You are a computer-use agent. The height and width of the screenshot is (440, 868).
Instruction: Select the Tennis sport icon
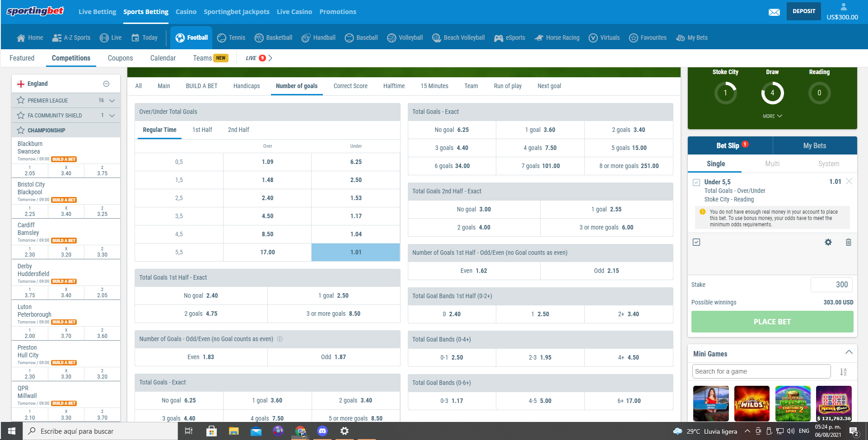point(221,38)
